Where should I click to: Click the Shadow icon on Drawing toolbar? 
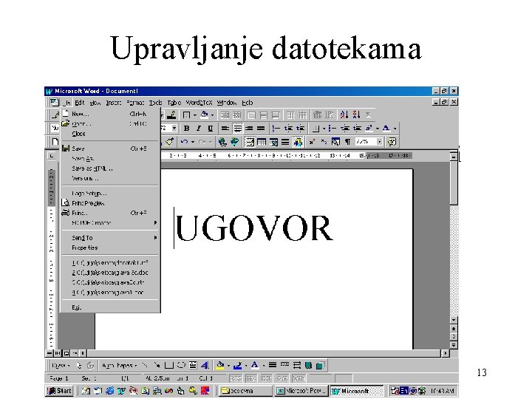tap(308, 365)
